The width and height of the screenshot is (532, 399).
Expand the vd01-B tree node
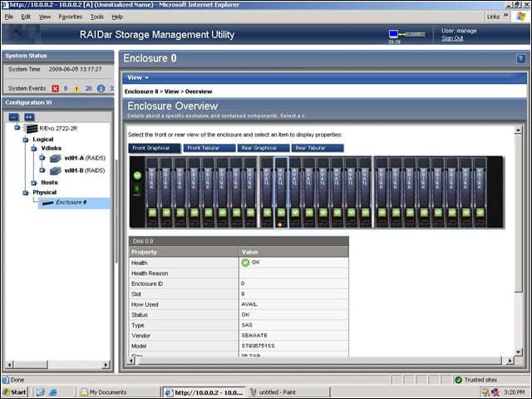pos(42,170)
